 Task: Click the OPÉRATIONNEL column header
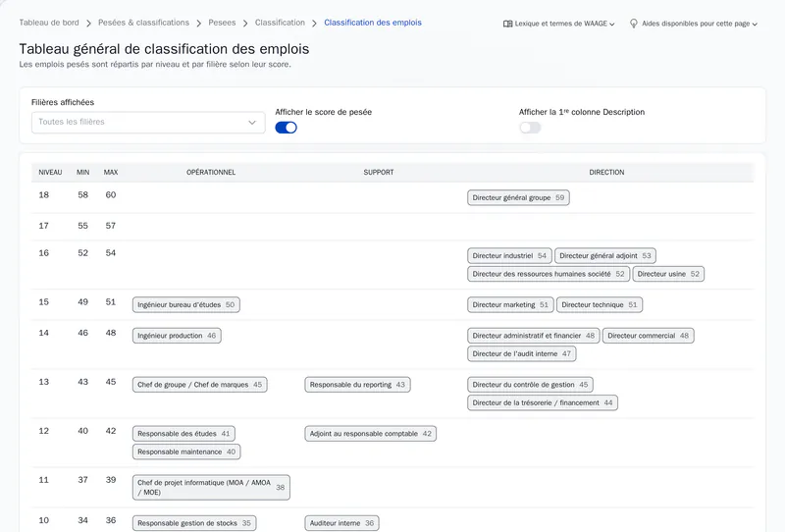(211, 173)
